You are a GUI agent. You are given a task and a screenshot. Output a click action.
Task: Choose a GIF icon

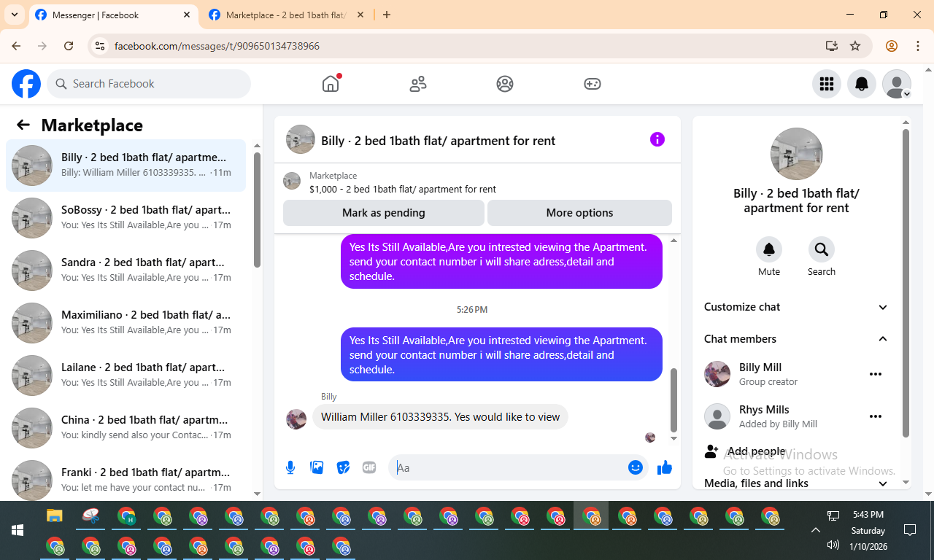(369, 467)
